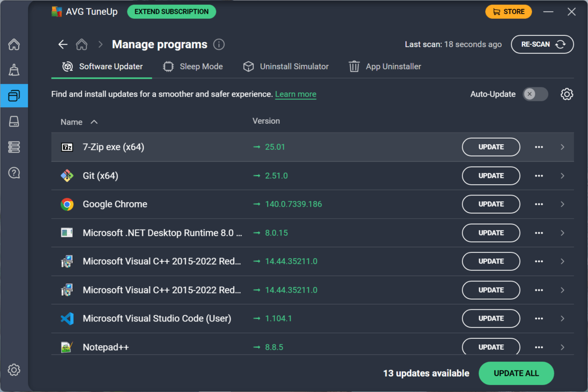Open more options for Git (x64)

539,176
